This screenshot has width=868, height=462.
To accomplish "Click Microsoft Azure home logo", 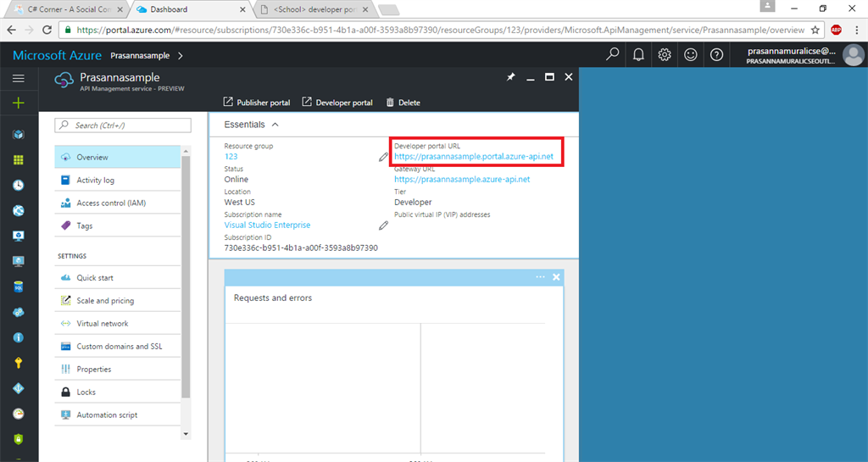I will pos(57,55).
